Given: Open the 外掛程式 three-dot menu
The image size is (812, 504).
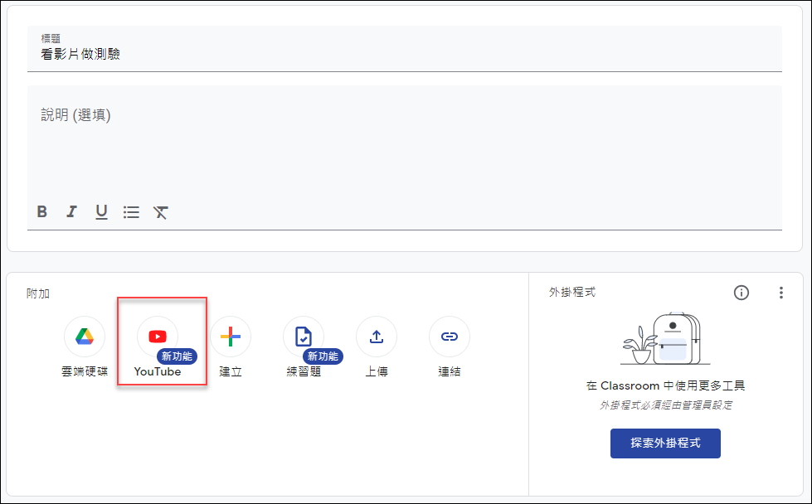Looking at the screenshot, I should (781, 293).
